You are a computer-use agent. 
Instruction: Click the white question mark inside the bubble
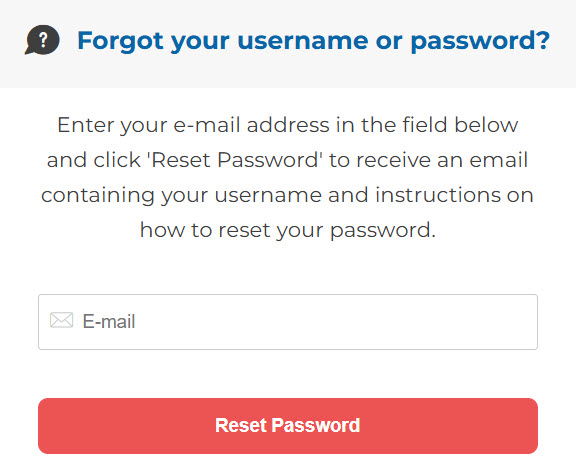[43, 39]
